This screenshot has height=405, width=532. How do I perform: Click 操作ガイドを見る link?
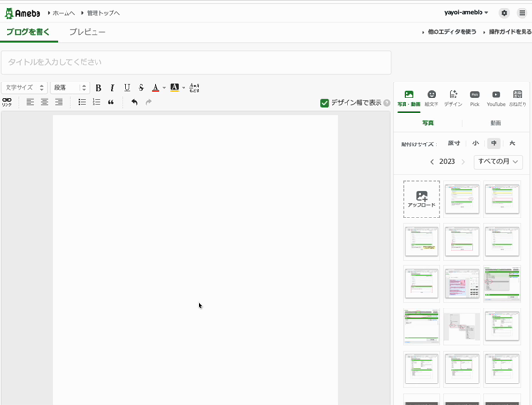pos(510,32)
